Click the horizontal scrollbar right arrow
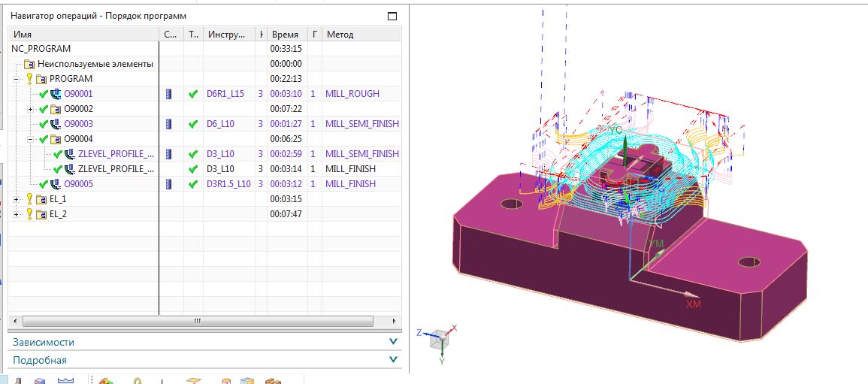Image resolution: width=868 pixels, height=384 pixels. pos(394,321)
